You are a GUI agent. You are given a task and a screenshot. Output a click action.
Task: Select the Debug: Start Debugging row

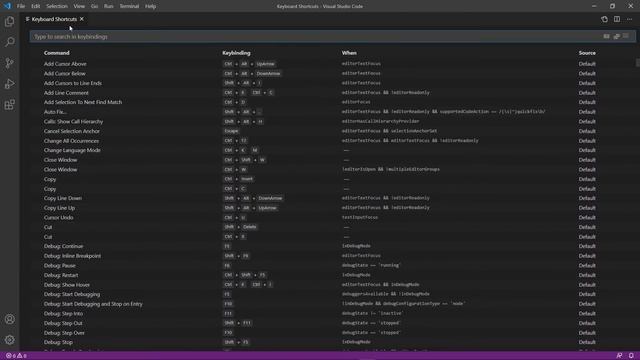(332, 294)
